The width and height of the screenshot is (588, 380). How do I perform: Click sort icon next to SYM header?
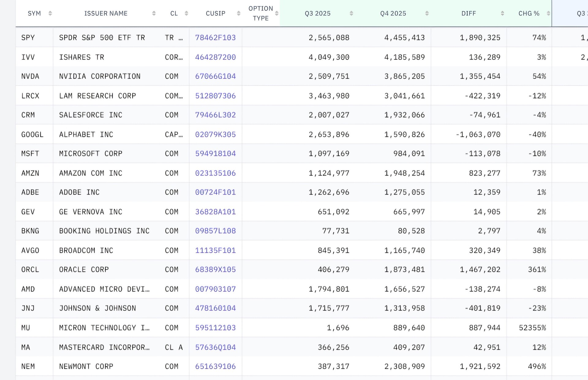pyautogui.click(x=50, y=13)
